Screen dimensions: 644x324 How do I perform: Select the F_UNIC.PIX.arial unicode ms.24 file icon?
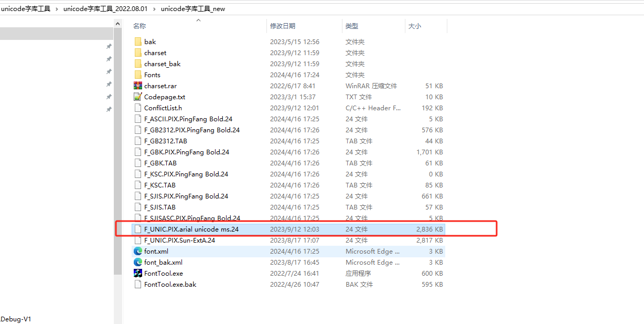[x=138, y=229]
